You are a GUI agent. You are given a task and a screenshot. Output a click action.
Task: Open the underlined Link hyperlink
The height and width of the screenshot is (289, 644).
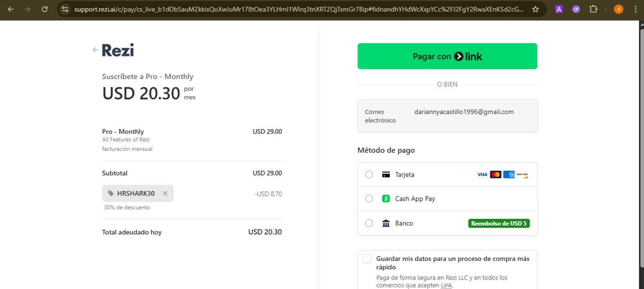click(446, 285)
